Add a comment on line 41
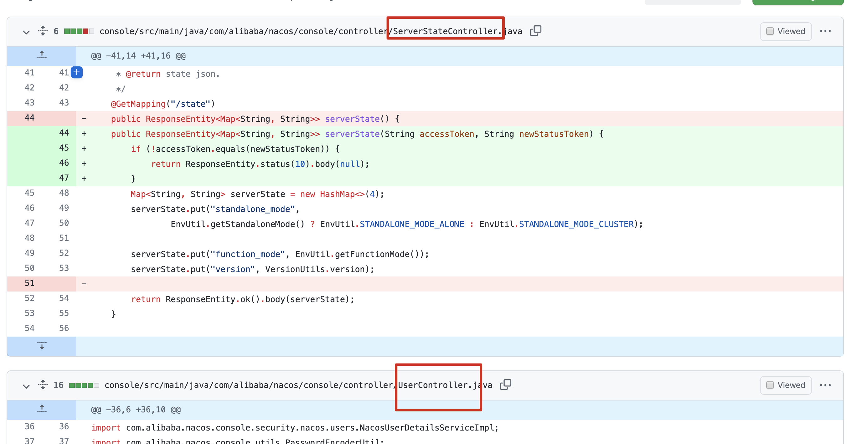 tap(77, 72)
